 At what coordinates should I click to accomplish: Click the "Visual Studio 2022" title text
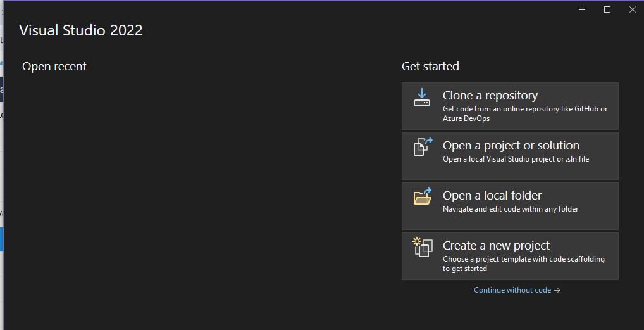point(81,30)
